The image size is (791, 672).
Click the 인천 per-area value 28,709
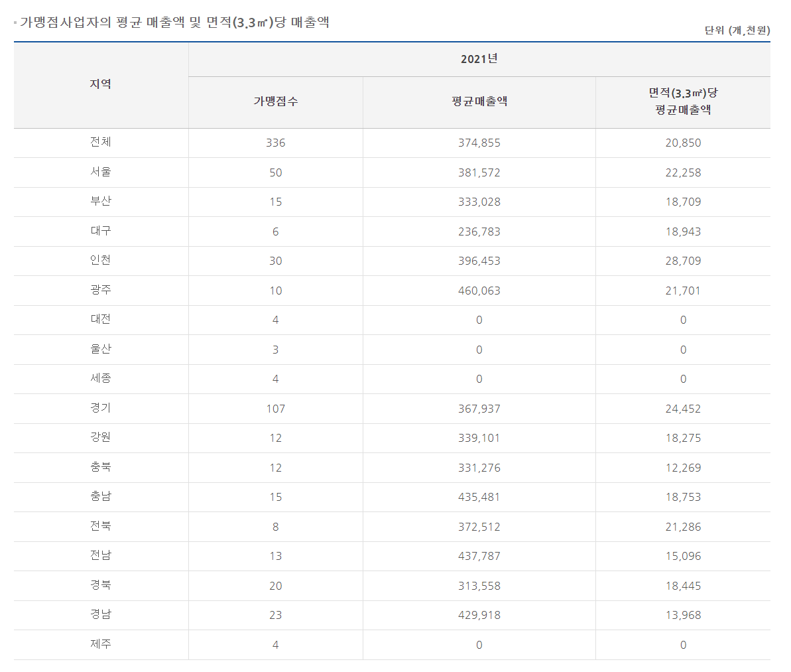(x=683, y=261)
